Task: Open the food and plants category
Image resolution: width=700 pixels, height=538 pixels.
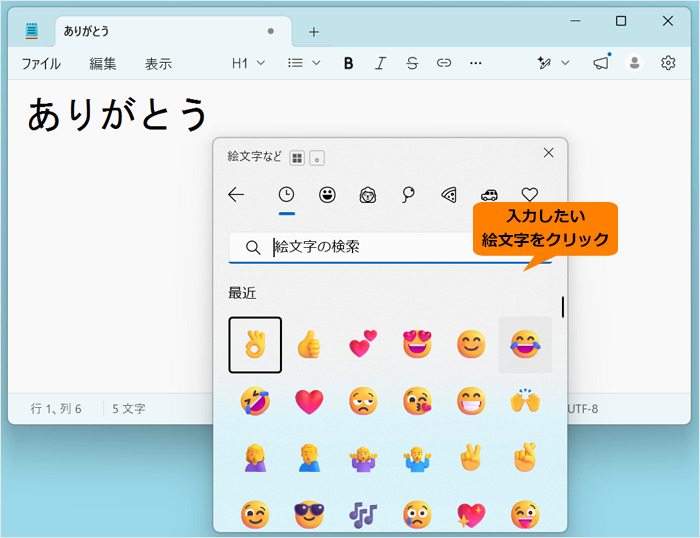Action: (x=449, y=195)
